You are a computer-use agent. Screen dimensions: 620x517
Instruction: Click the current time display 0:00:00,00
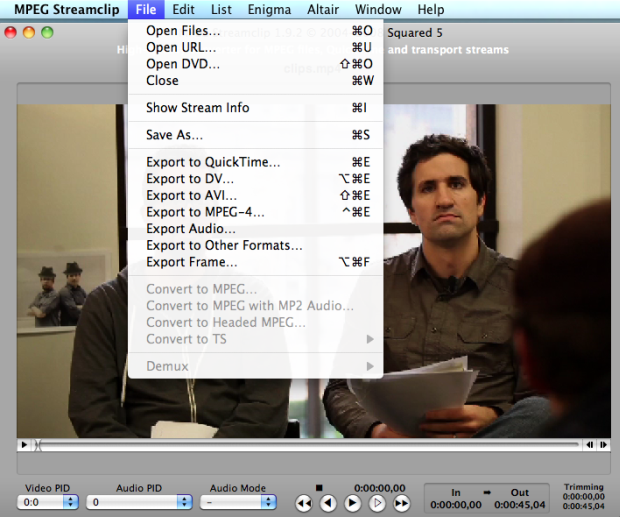click(x=380, y=488)
